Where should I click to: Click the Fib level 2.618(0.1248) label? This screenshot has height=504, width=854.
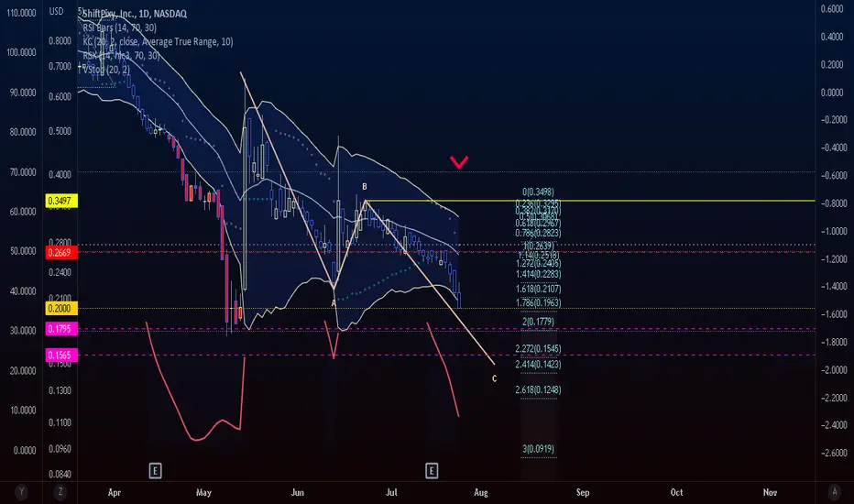tap(538, 390)
